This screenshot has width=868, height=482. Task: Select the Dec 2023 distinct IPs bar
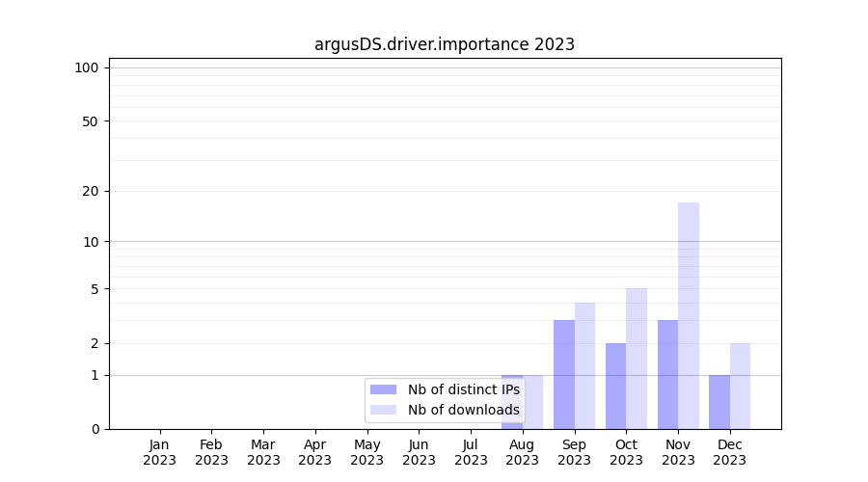coord(719,402)
